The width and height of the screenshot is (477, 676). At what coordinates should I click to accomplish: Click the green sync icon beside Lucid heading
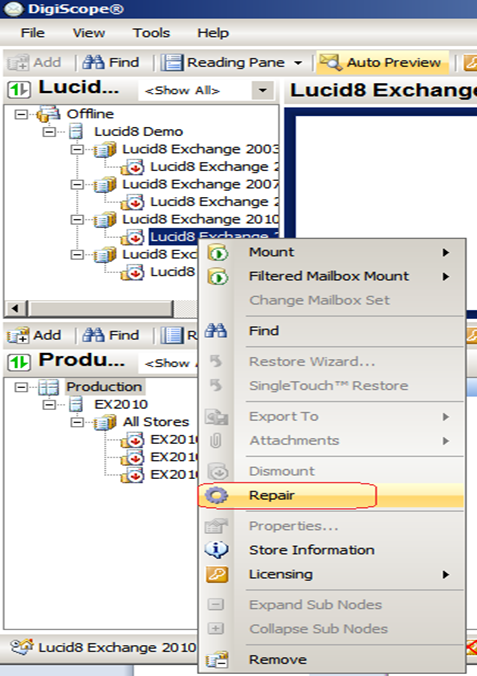[x=19, y=89]
